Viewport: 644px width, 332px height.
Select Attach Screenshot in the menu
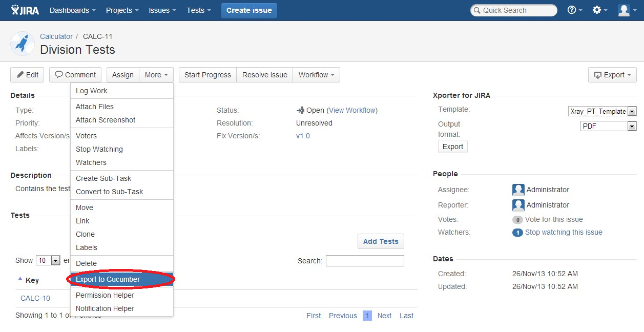click(x=122, y=120)
